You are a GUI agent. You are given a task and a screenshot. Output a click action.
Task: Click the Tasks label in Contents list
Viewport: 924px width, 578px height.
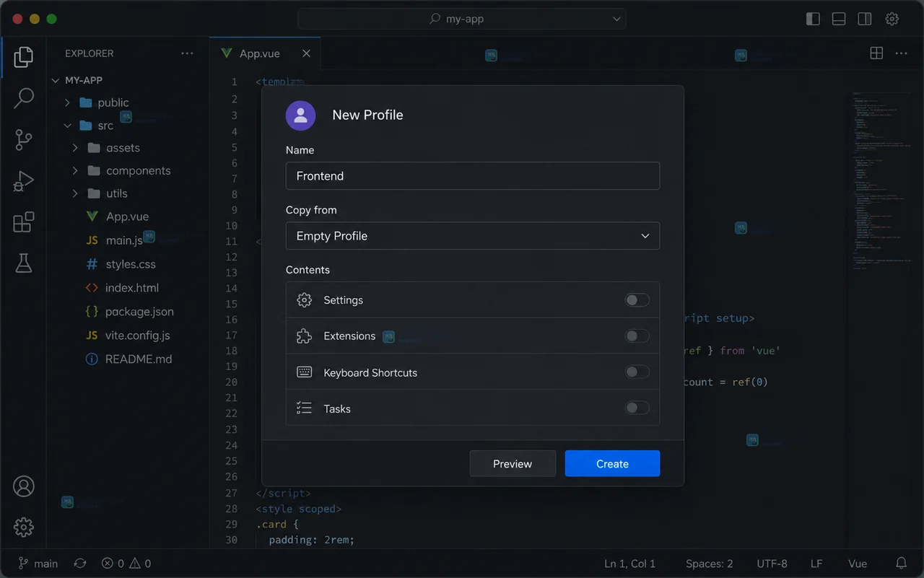tap(337, 409)
